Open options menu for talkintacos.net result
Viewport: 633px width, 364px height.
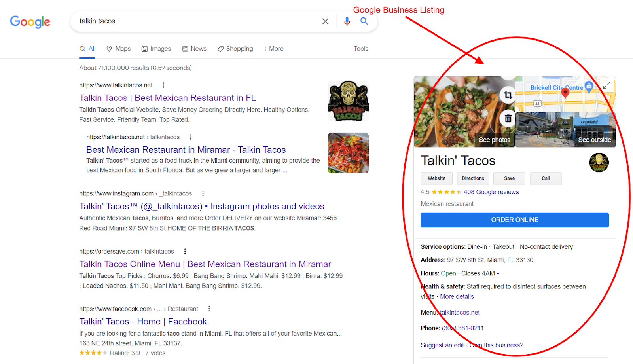click(163, 85)
